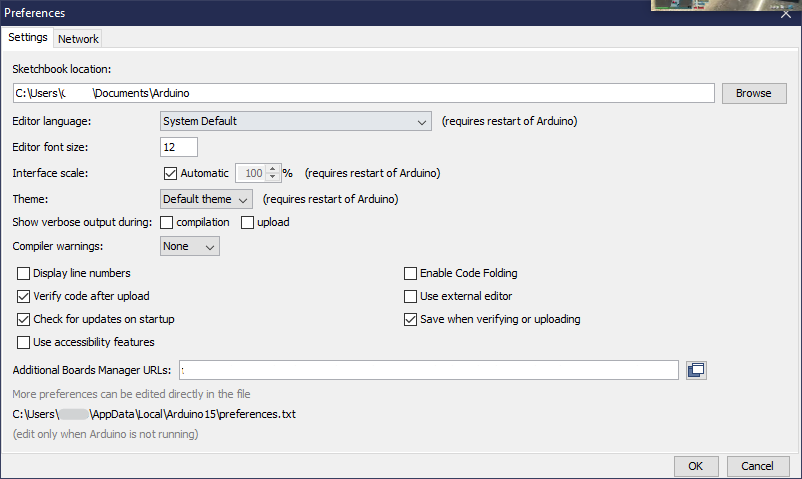Uncheck Check for updates on startup
Image resolution: width=802 pixels, height=479 pixels.
[x=24, y=319]
